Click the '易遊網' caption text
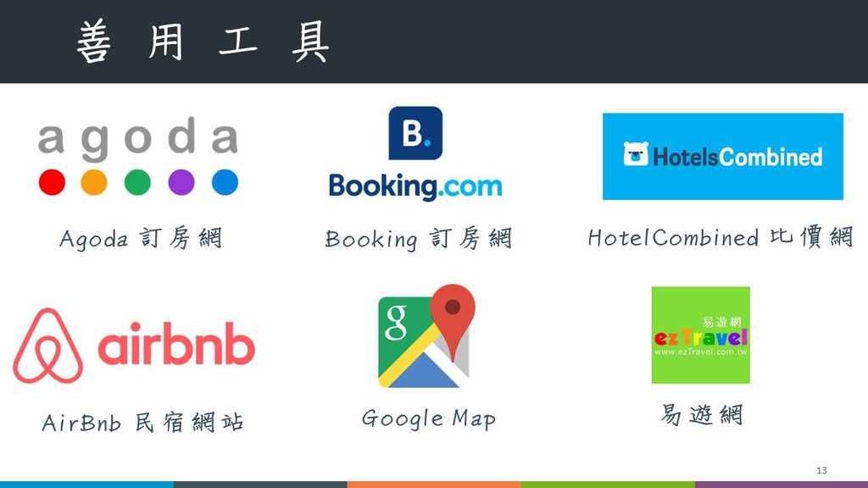The image size is (868, 488). [x=701, y=414]
